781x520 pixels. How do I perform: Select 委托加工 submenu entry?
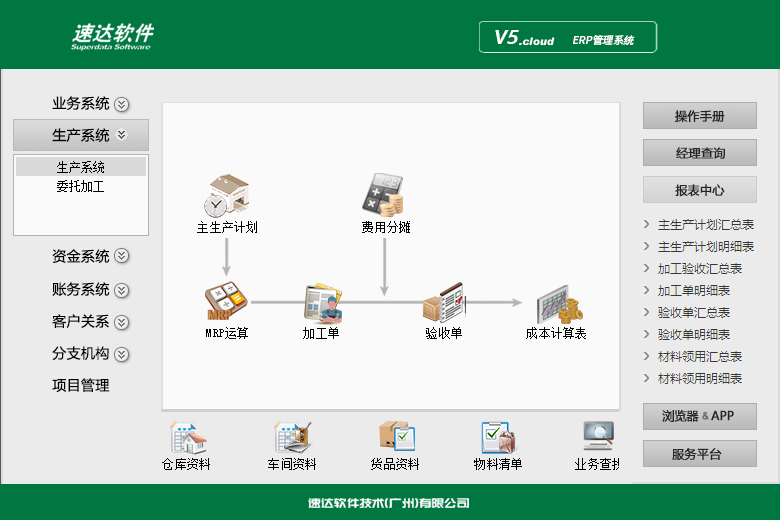click(81, 187)
